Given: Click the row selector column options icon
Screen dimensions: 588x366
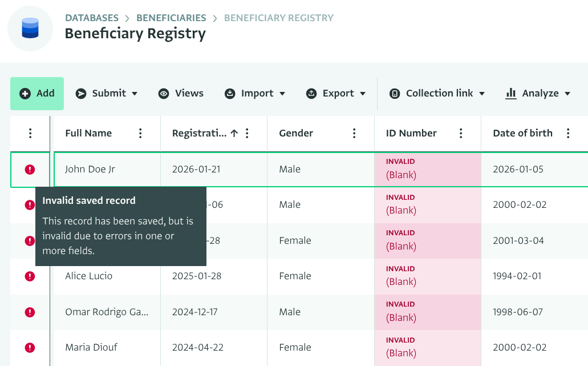Looking at the screenshot, I should pos(30,134).
